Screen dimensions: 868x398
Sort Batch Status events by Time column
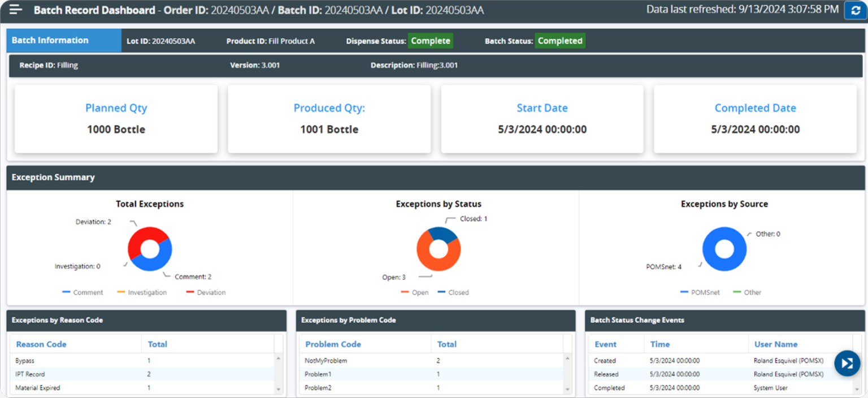tap(659, 344)
